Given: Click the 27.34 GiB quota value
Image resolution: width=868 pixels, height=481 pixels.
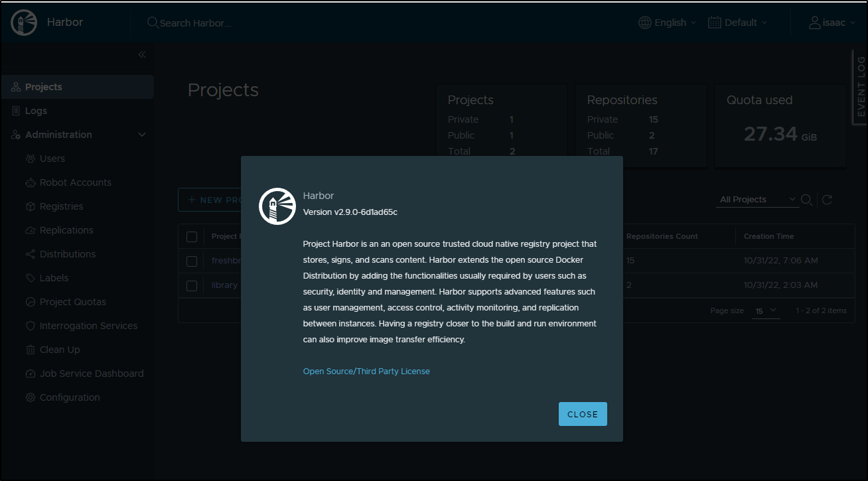Looking at the screenshot, I should click(780, 134).
